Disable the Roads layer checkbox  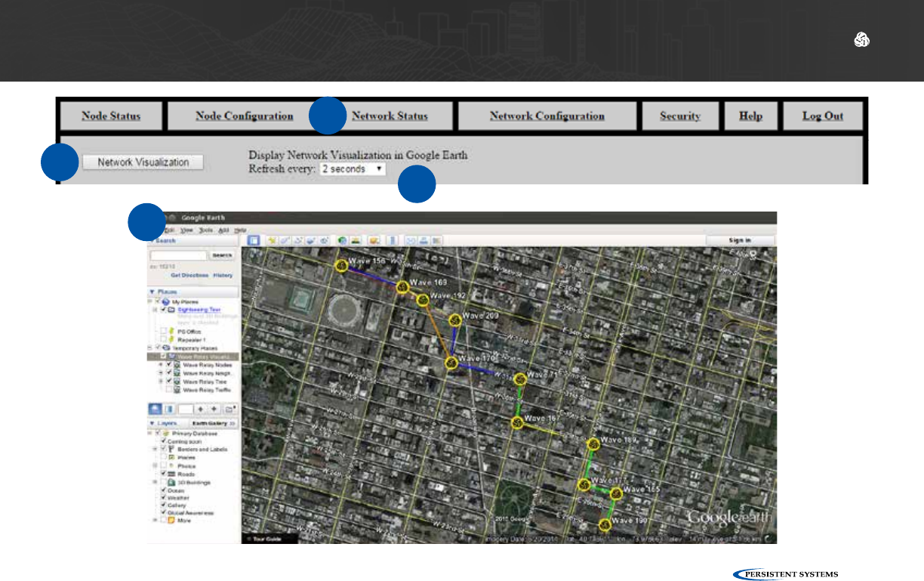163,473
